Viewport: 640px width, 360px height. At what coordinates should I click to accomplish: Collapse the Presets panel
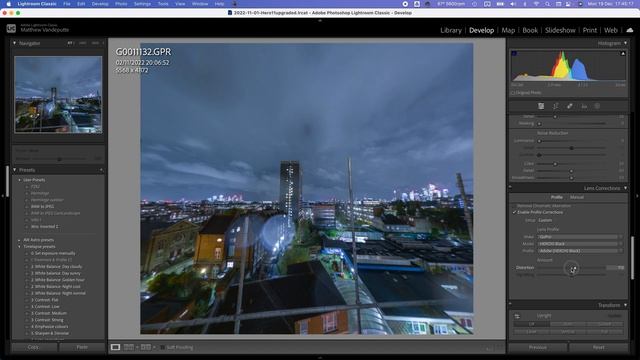tap(15, 170)
